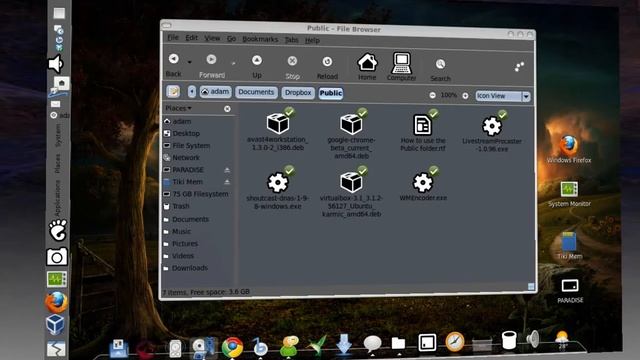Image resolution: width=640 pixels, height=360 pixels.
Task: Open the Tiki Mem desktop drive icon
Action: pos(569,246)
